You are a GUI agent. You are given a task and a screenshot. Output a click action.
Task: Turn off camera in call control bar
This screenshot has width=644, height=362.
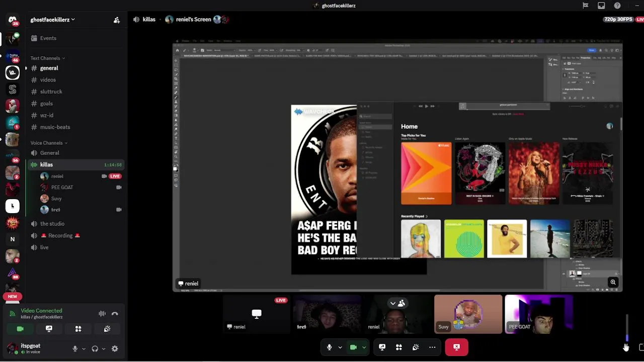353,347
